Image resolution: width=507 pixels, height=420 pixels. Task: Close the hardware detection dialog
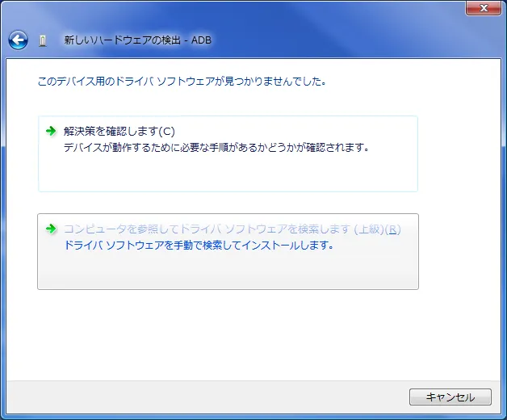pos(484,8)
